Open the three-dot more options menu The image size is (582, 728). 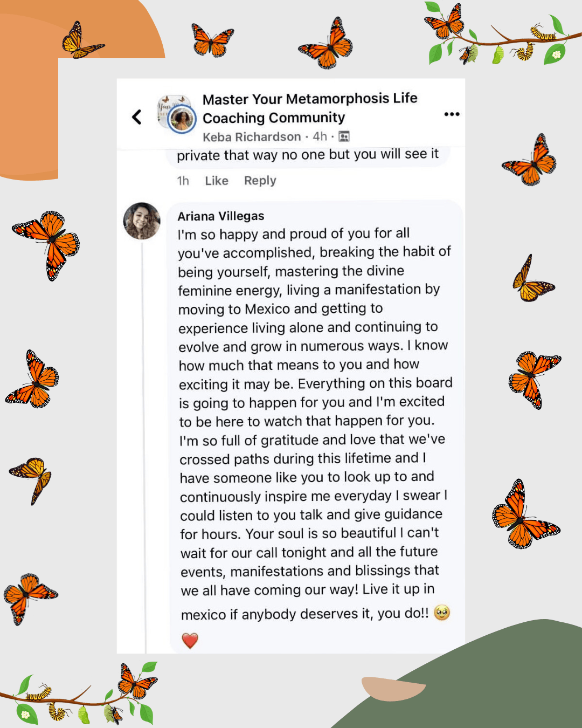452,114
